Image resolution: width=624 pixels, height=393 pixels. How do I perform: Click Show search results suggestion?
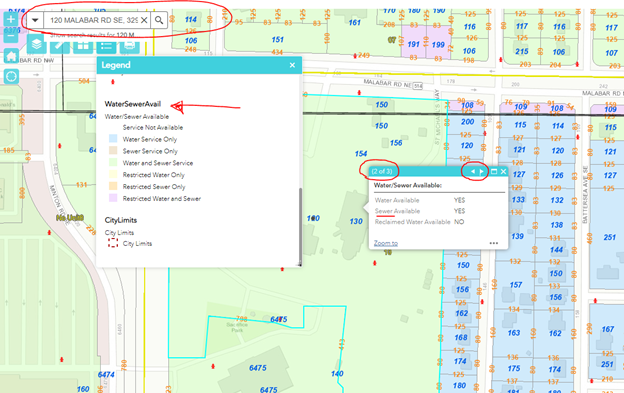(92, 35)
